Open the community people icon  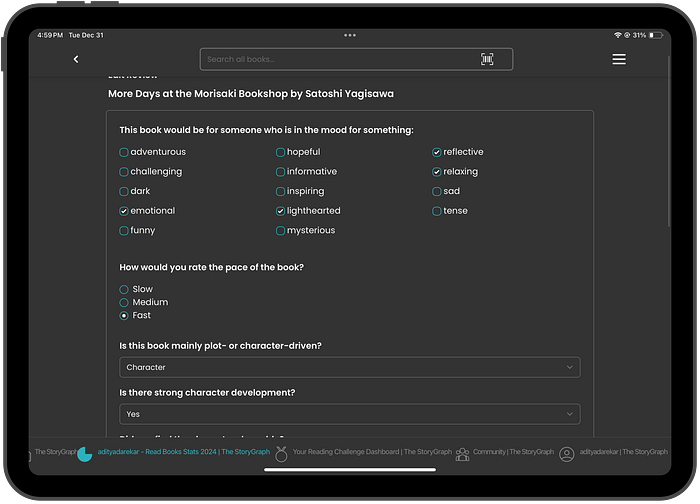(462, 454)
